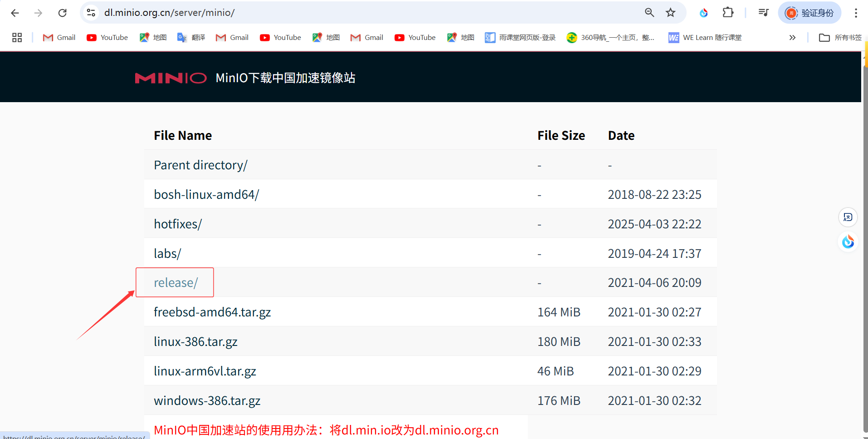Download linux-386.tar.gz

195,342
